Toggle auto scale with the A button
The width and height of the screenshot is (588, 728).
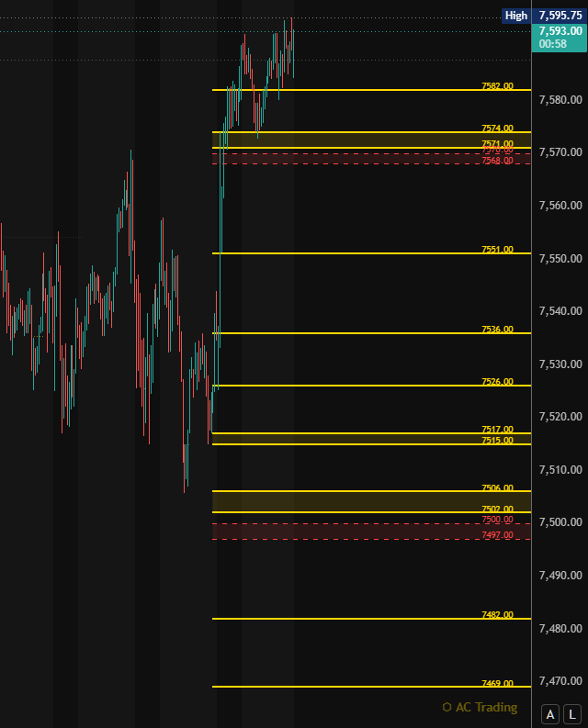pyautogui.click(x=550, y=714)
